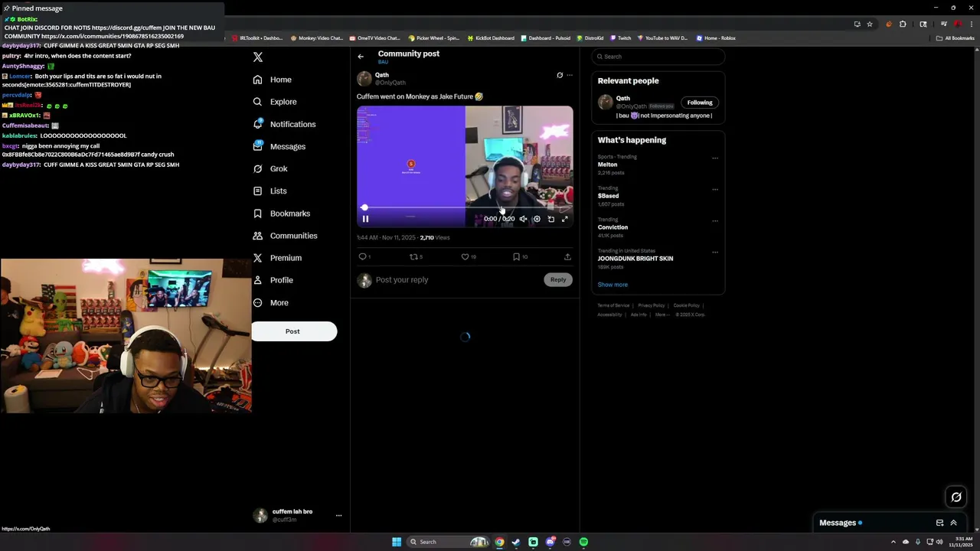Open the All Bookmarks folder

955,38
